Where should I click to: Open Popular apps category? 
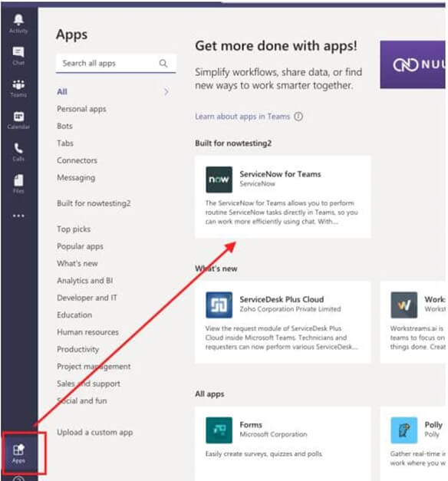coord(80,246)
